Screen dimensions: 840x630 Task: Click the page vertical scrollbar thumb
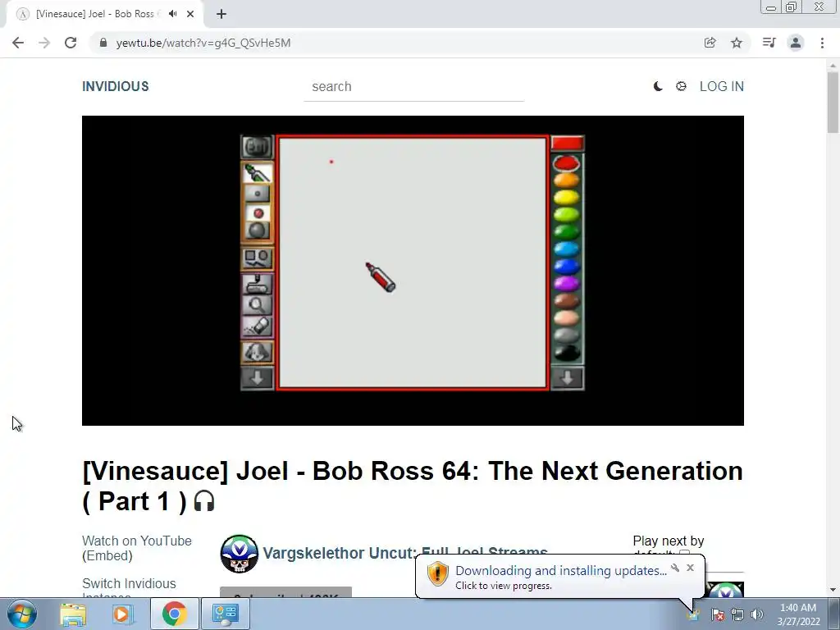[x=833, y=102]
